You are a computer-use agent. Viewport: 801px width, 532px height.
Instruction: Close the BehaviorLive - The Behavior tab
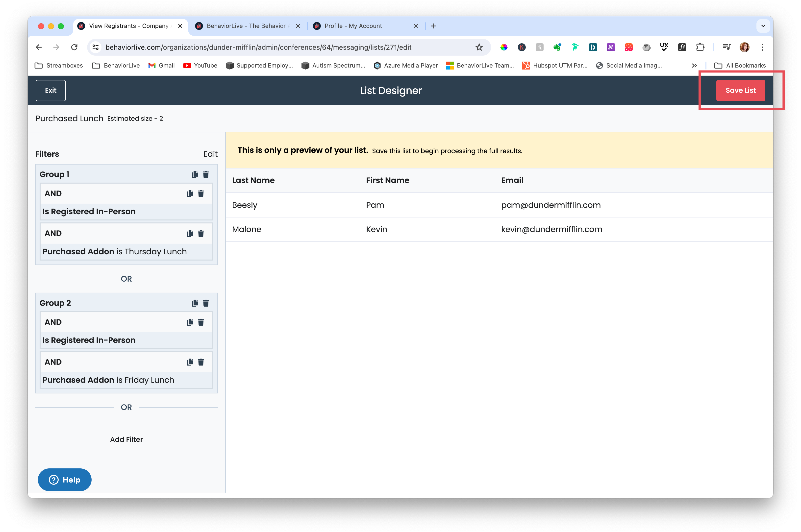[x=298, y=26]
